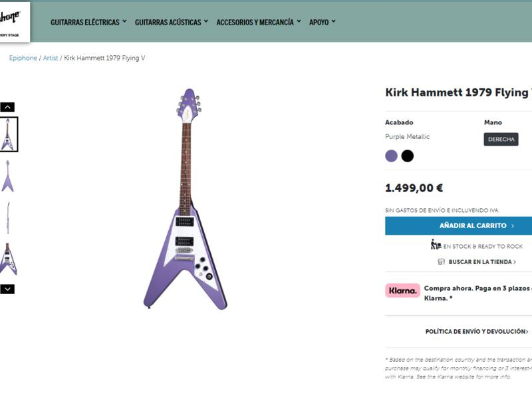
Task: Open Accesorios y Mercancía dropdown
Action: [x=259, y=22]
